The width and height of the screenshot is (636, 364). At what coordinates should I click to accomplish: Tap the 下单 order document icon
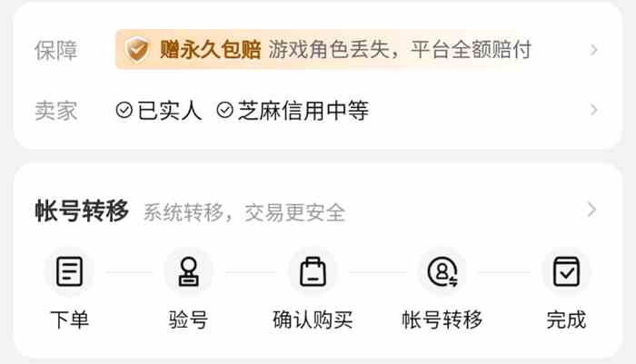click(69, 271)
